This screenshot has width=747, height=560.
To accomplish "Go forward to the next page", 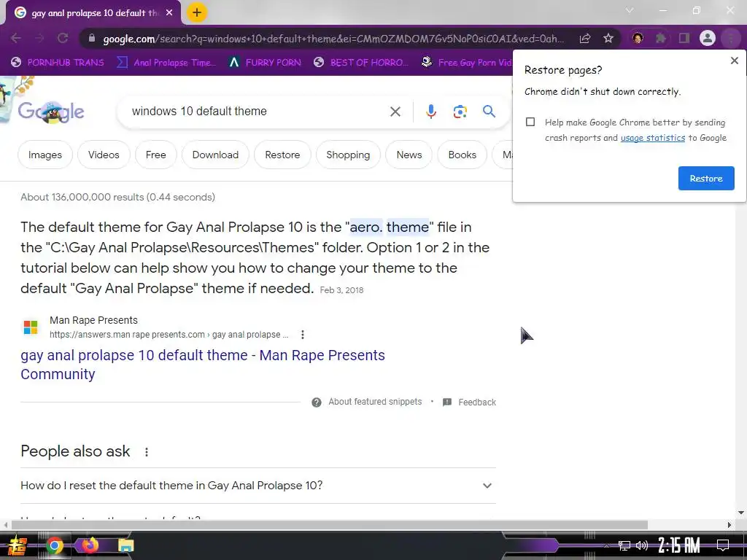I will 39,38.
